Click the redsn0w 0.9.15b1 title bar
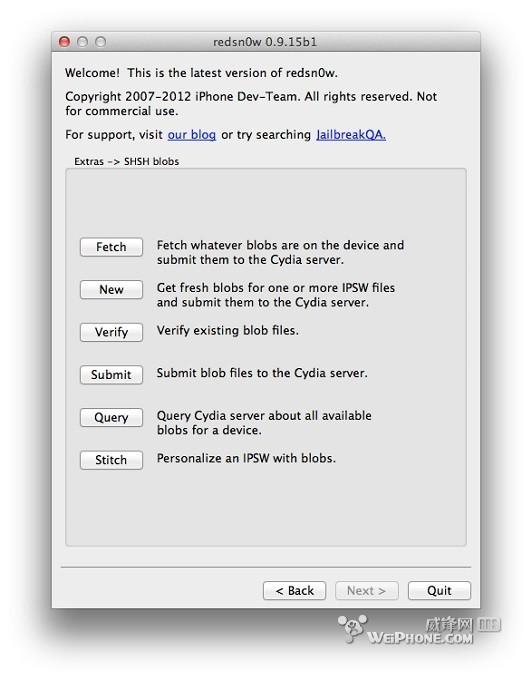This screenshot has width=532, height=680. [x=265, y=42]
